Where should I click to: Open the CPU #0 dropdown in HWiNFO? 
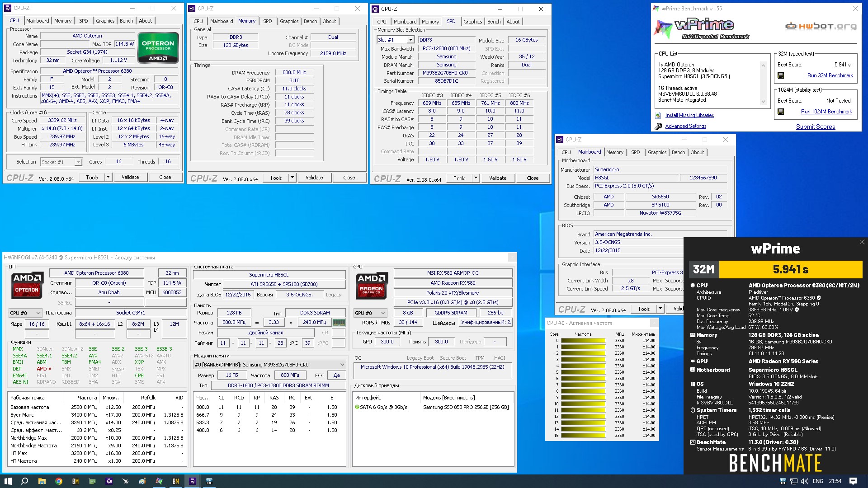coord(26,313)
